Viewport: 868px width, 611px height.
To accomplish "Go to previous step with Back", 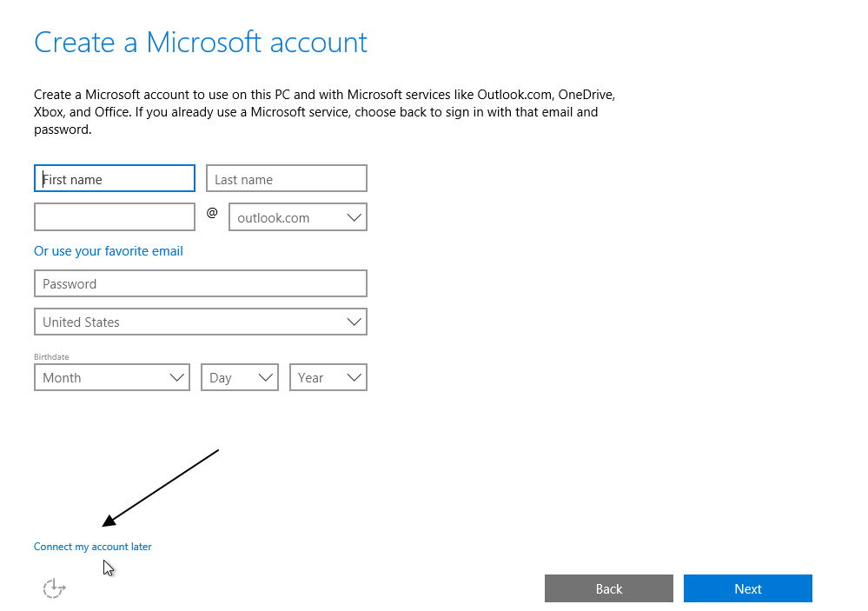I will (609, 588).
